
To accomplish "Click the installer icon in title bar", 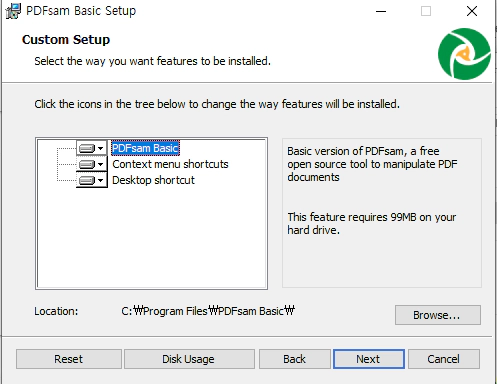I will tap(13, 11).
